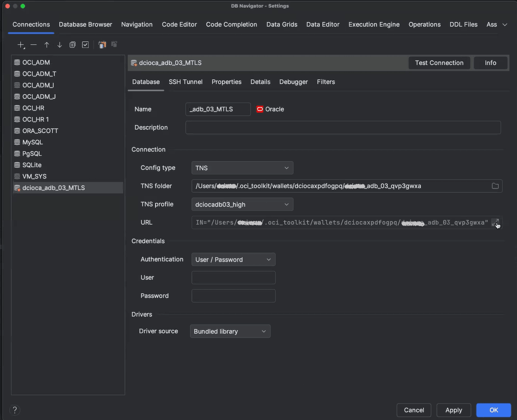
Task: Move connection down in the list
Action: (59, 45)
